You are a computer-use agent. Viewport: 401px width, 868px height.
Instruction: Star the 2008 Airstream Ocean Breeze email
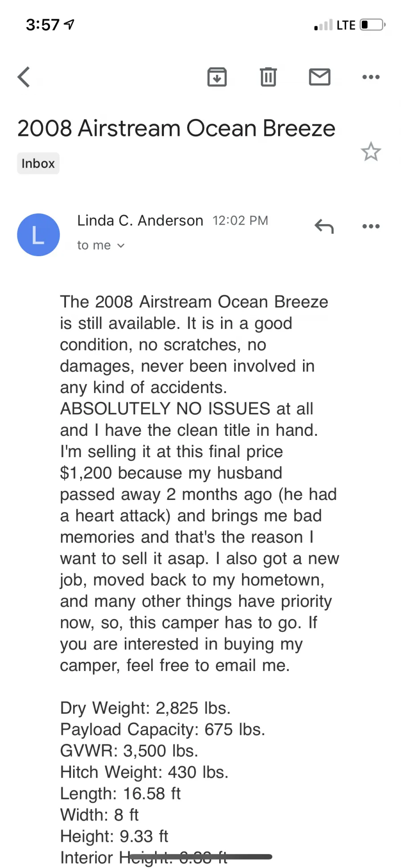coord(371,151)
